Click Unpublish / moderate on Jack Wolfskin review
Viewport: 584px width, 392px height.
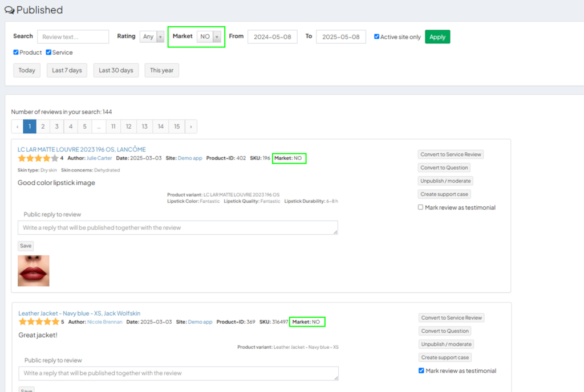click(446, 344)
